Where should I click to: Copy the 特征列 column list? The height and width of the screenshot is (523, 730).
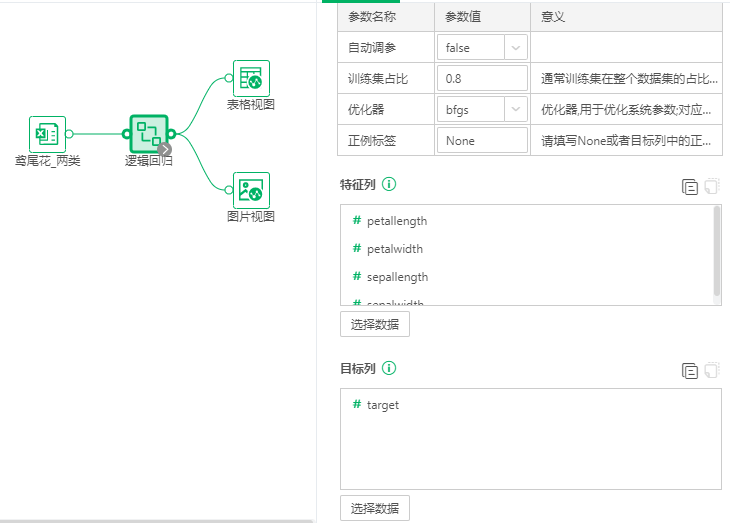coord(689,186)
